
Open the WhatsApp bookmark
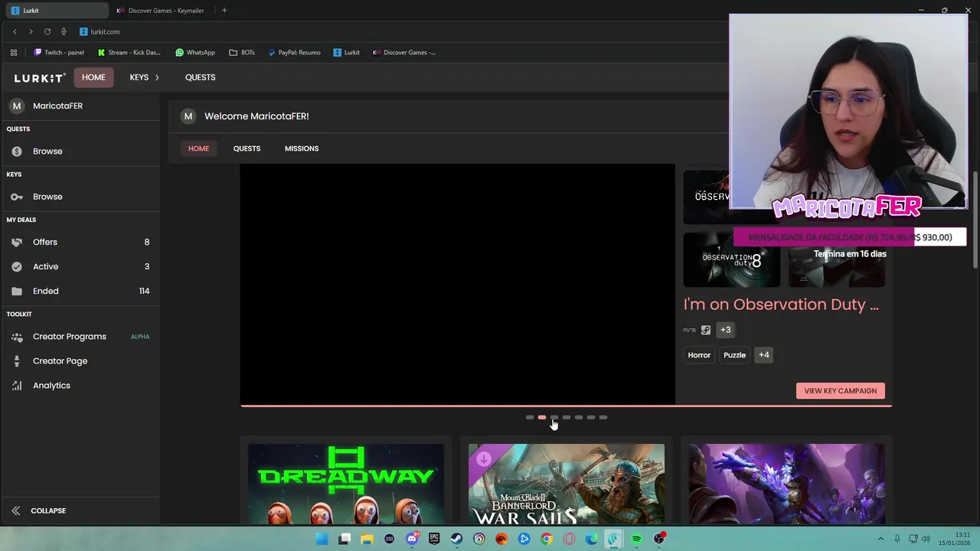(x=195, y=53)
